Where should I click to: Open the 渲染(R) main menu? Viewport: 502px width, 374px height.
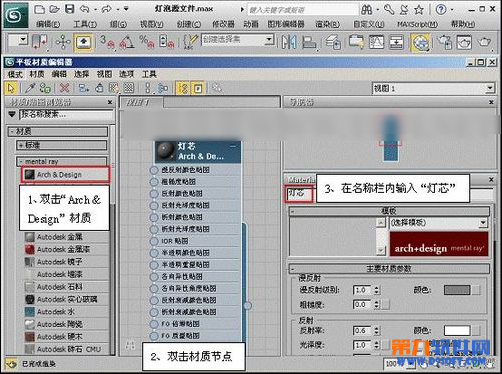click(327, 24)
